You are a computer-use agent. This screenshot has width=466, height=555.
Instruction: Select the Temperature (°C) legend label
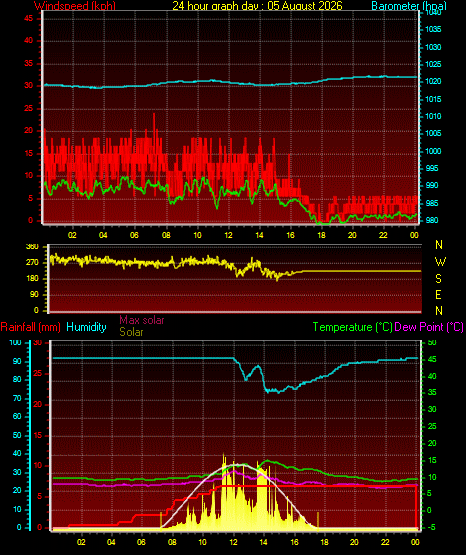(x=352, y=327)
